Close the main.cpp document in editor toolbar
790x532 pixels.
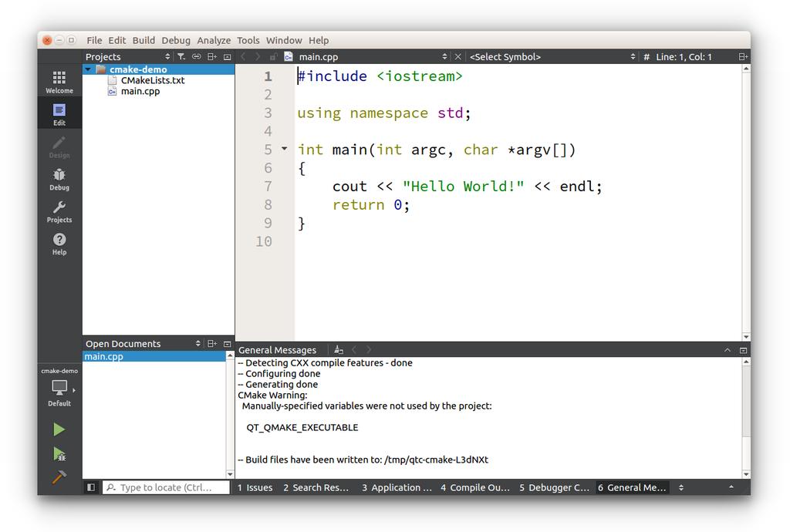coord(458,57)
